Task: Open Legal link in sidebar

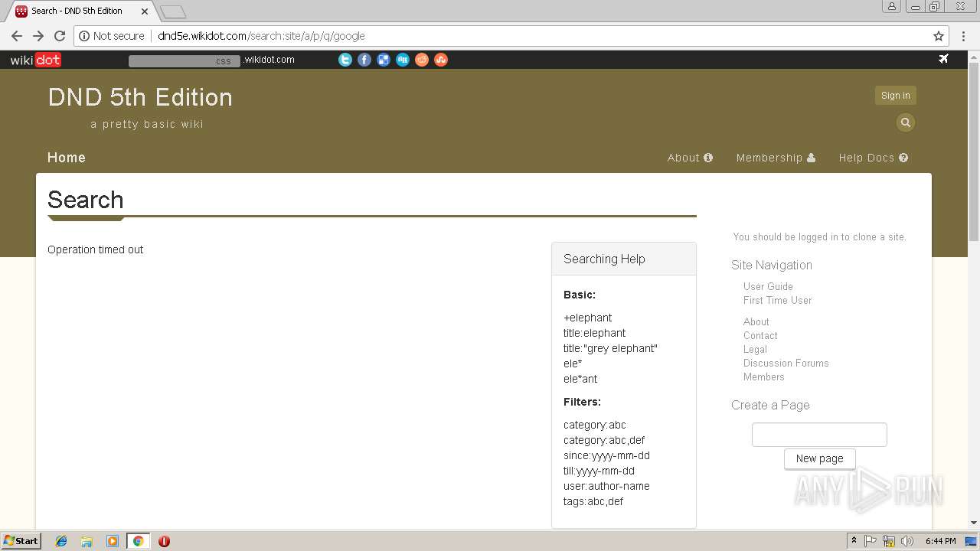Action: point(755,349)
